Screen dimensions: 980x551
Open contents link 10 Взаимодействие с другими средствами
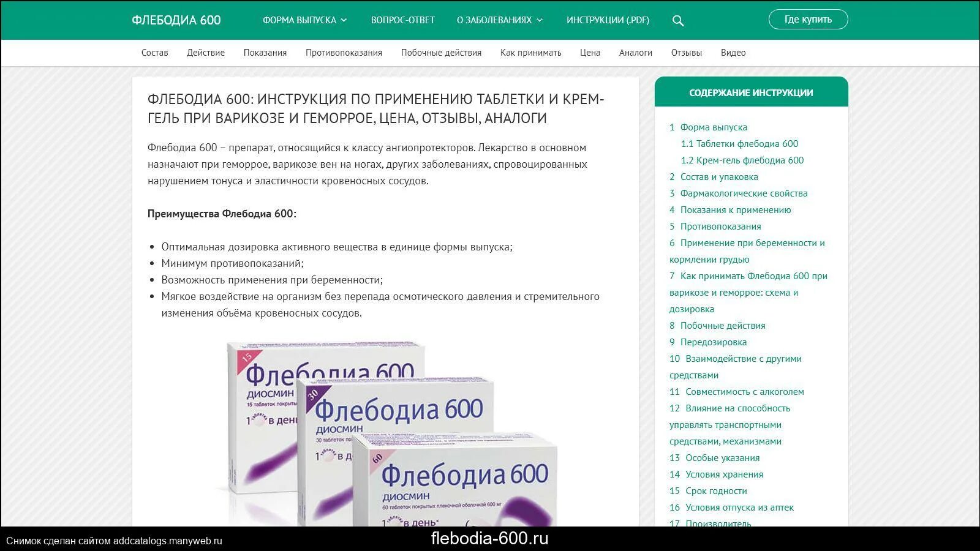(736, 367)
